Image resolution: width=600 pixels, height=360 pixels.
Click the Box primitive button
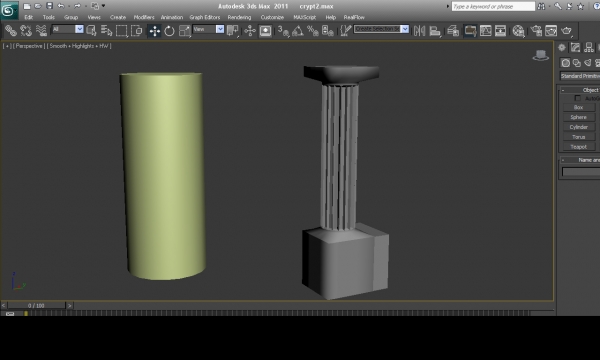[x=579, y=108]
